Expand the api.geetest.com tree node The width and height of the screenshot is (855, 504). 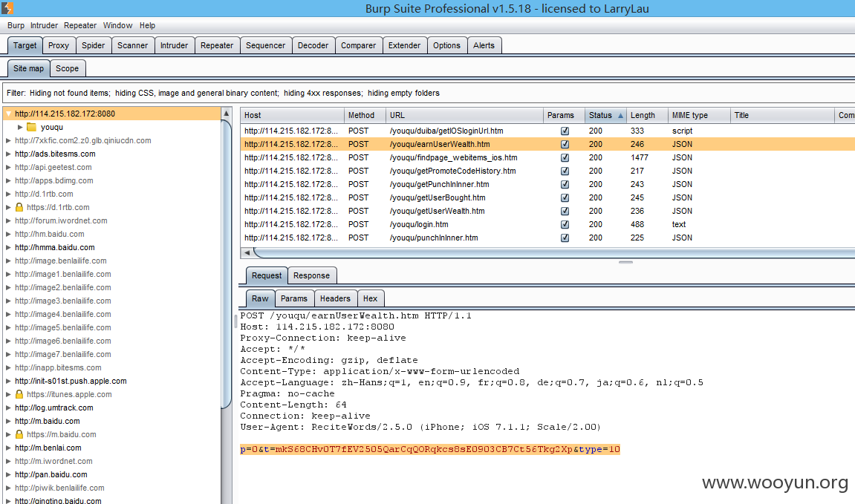point(8,167)
